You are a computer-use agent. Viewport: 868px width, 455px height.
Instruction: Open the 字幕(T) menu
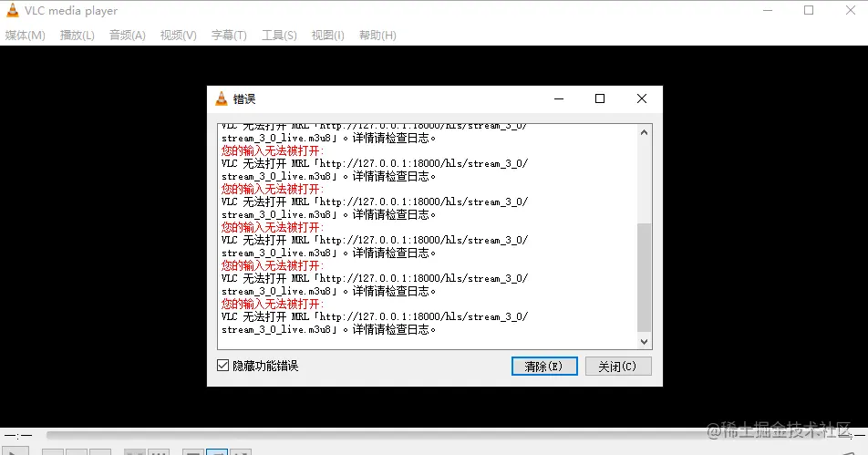coord(229,36)
